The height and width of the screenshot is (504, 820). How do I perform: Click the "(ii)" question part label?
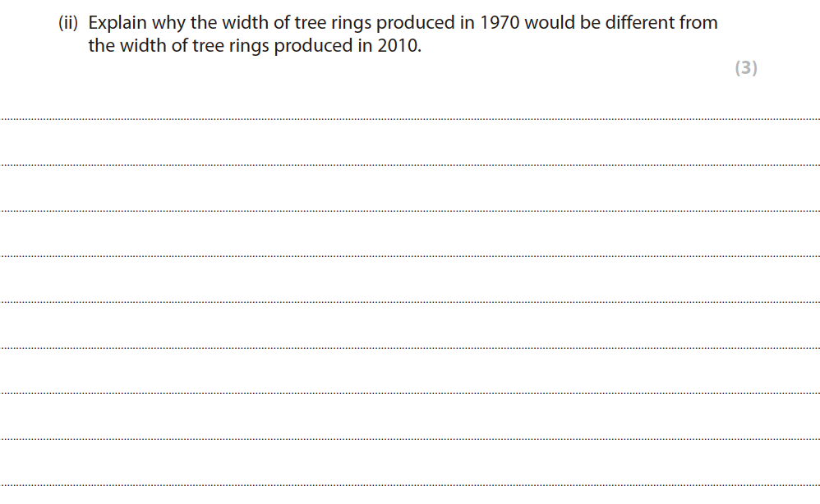click(70, 23)
